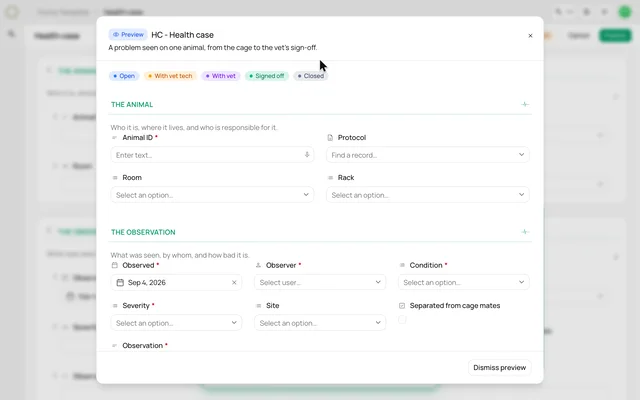Click green button in background window header
Image resolution: width=640 pixels, height=400 pixels.
point(615,36)
